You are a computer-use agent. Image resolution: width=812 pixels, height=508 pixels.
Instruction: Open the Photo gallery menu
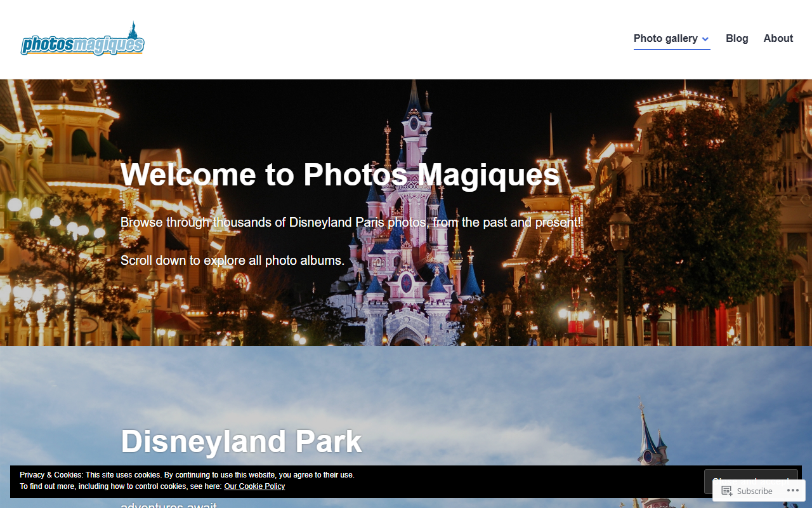click(x=665, y=38)
